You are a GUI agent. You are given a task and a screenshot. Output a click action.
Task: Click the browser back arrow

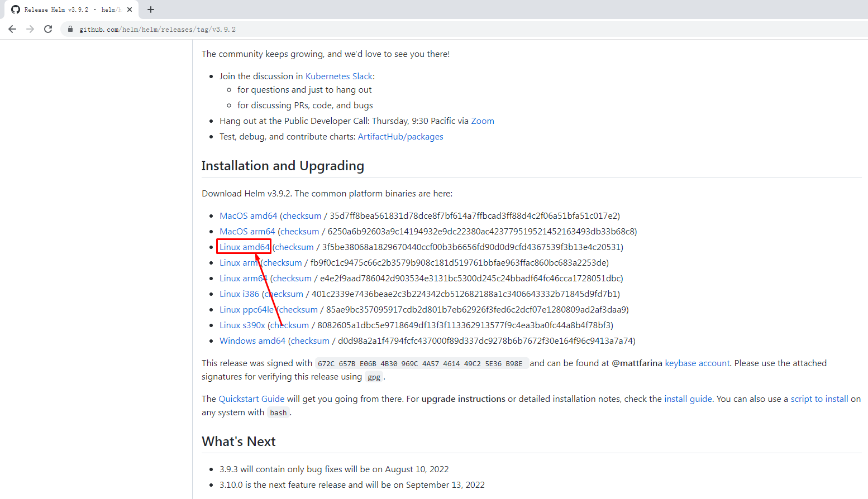click(12, 29)
